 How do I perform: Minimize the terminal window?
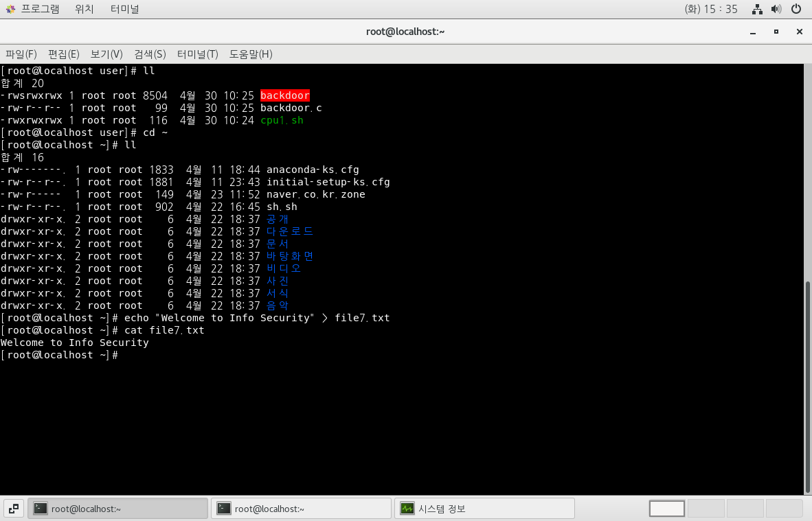(x=753, y=32)
